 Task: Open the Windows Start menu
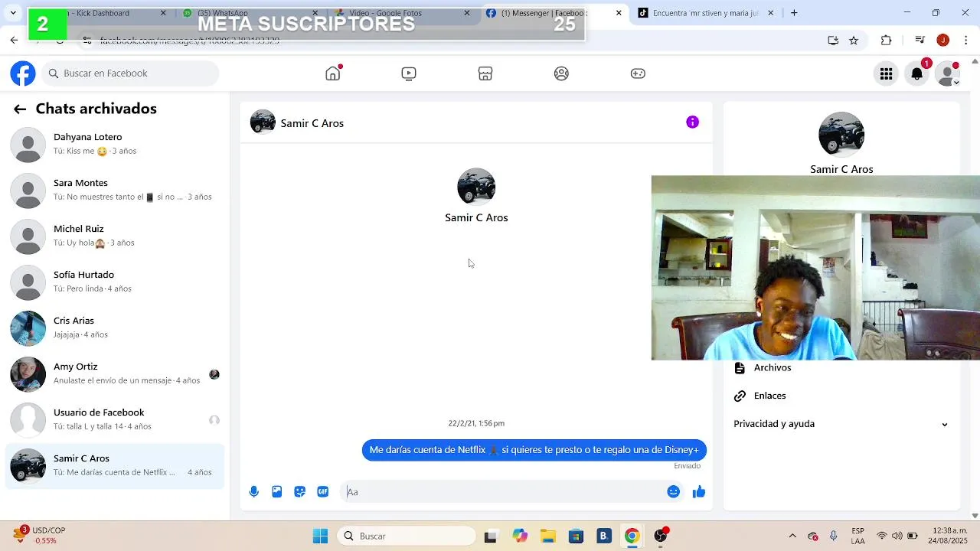tap(320, 536)
